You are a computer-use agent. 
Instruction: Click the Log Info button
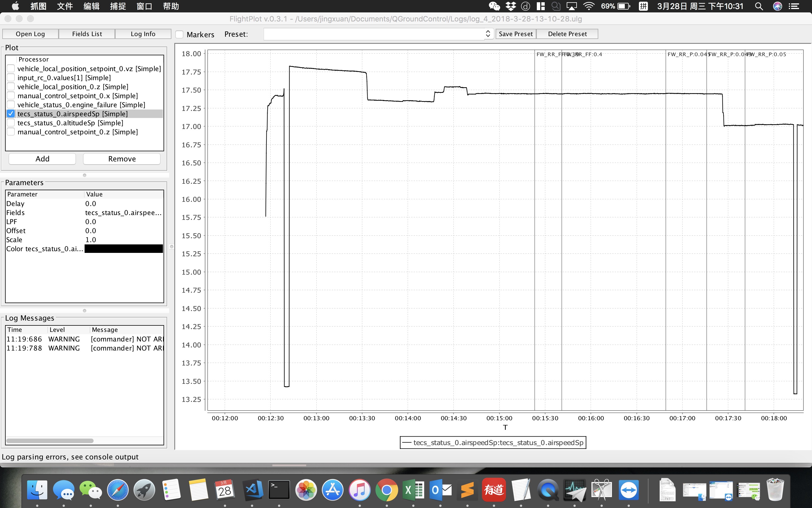(x=143, y=34)
